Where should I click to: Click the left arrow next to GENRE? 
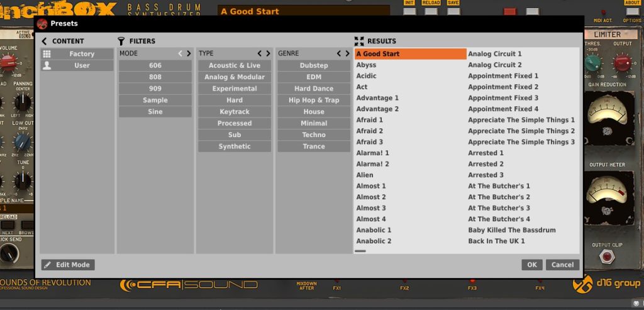338,53
